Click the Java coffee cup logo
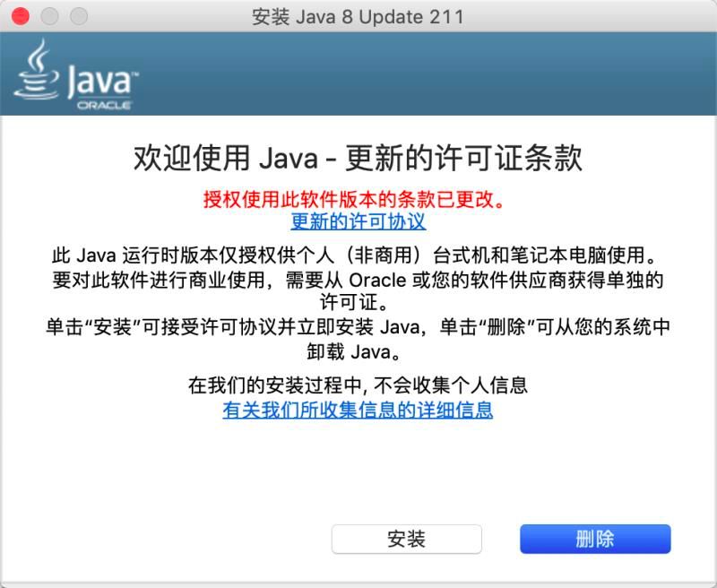 pos(37,70)
